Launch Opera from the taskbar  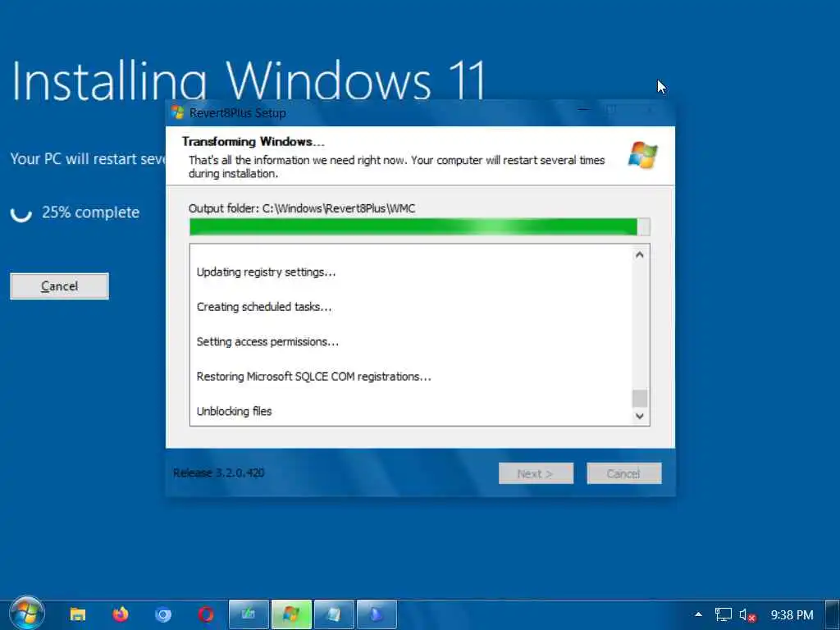pos(206,614)
